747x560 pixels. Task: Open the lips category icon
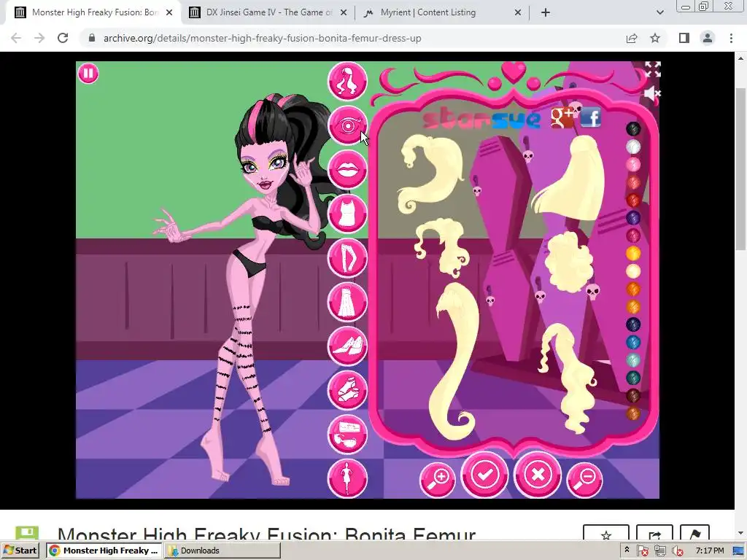pos(347,169)
